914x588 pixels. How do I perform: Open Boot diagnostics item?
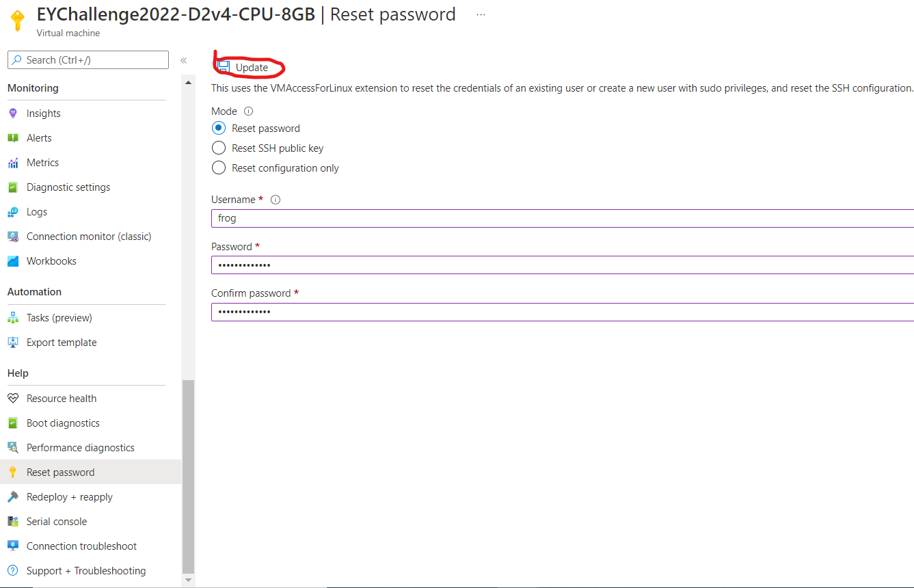pyautogui.click(x=63, y=423)
